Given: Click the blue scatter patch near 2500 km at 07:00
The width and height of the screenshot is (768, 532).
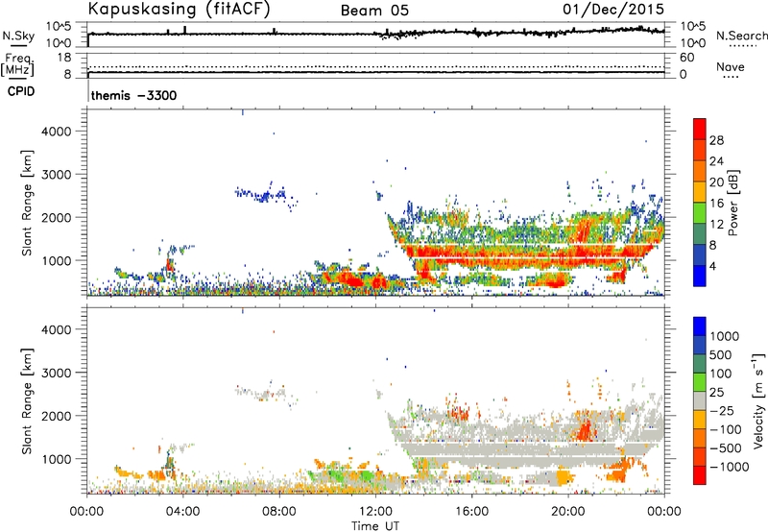Looking at the screenshot, I should pyautogui.click(x=265, y=195).
